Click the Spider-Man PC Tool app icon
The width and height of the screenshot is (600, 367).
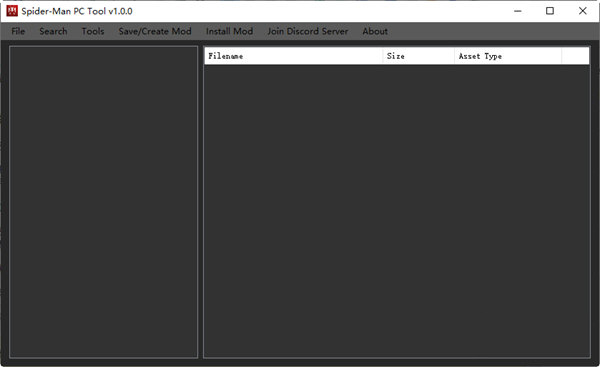[12, 11]
